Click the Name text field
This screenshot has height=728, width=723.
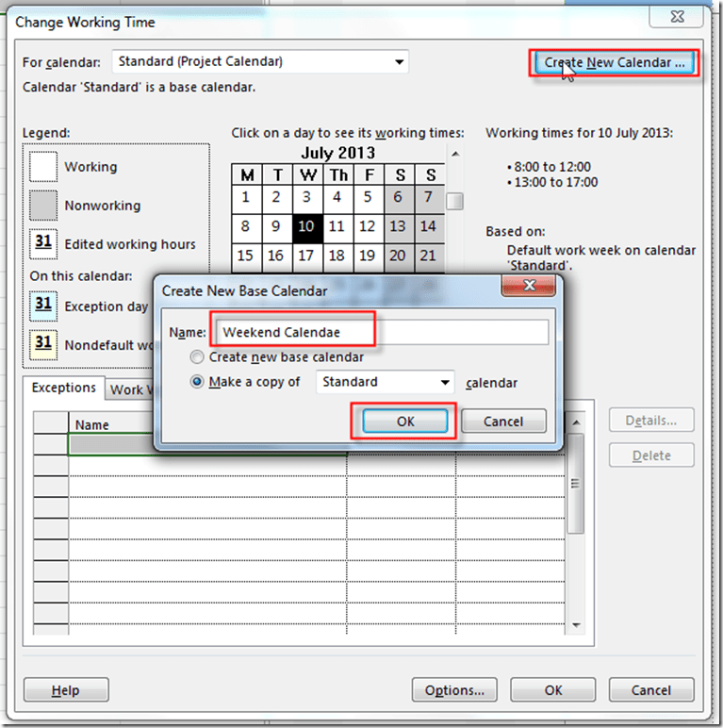point(383,332)
